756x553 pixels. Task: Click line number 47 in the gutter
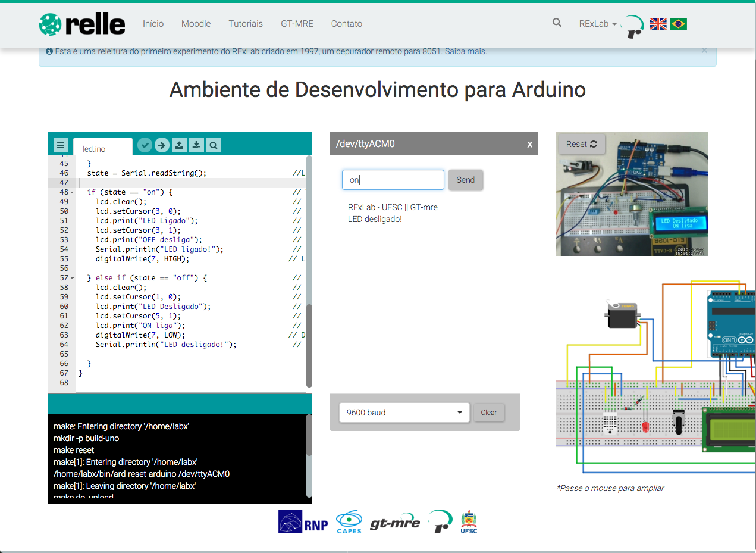point(64,183)
